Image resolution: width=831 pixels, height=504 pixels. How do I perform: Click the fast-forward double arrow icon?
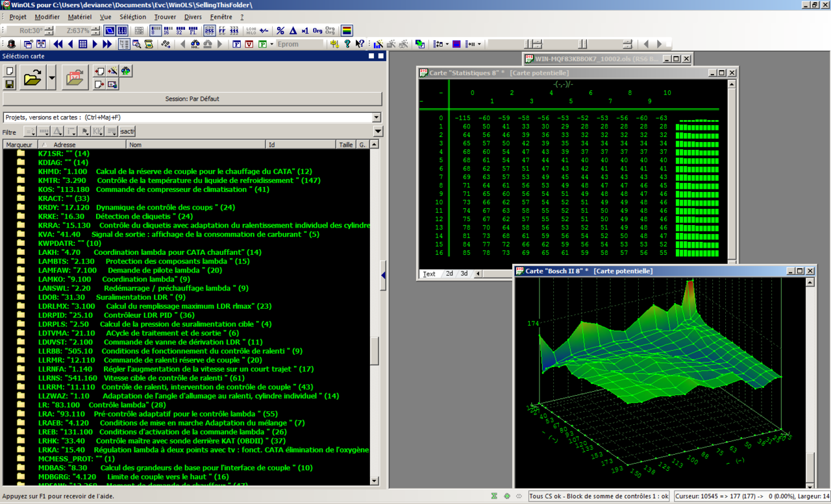pos(108,44)
